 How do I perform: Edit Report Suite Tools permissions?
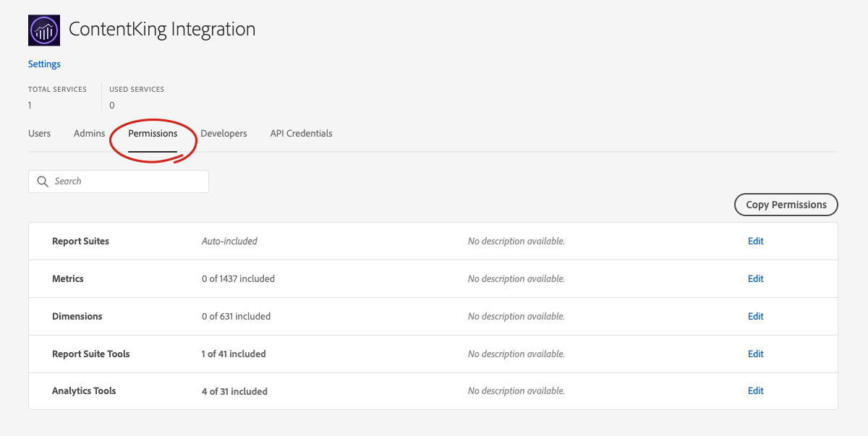pyautogui.click(x=756, y=354)
